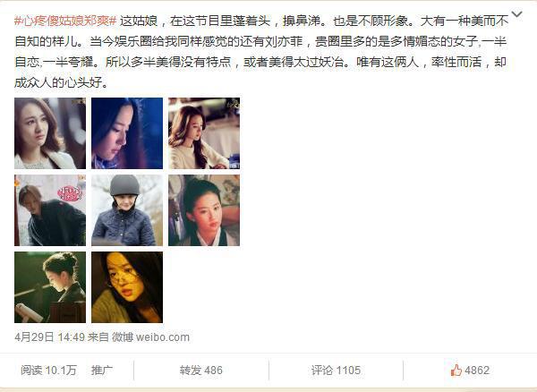Screen dimensions: 537x392
Task: Open thumbnail of woman reading a book
Action: [50, 287]
